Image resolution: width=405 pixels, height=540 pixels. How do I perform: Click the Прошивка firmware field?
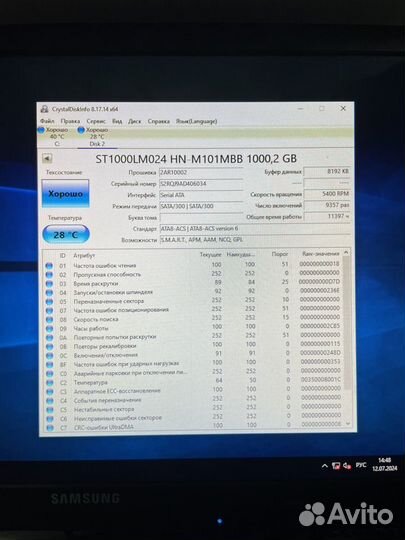click(201, 173)
